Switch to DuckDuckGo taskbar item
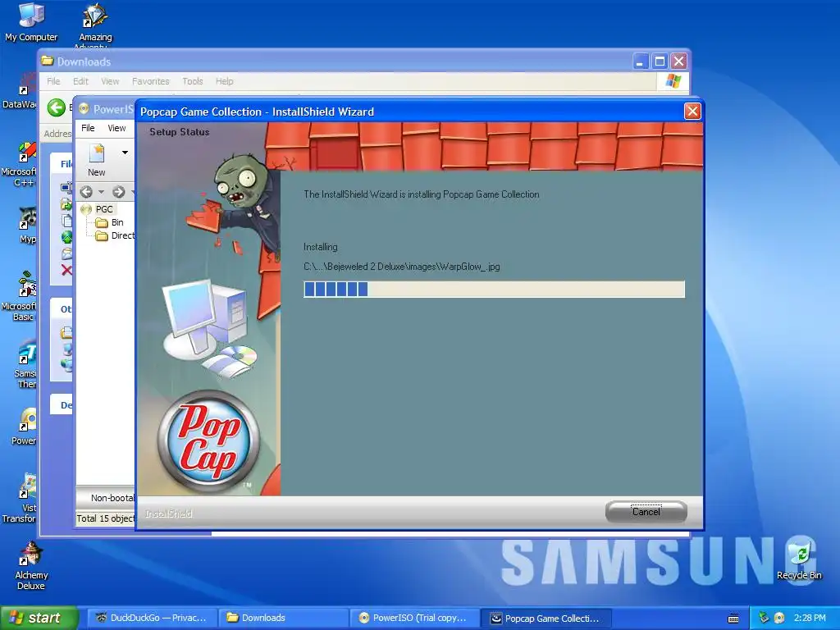840x630 pixels. (150, 618)
